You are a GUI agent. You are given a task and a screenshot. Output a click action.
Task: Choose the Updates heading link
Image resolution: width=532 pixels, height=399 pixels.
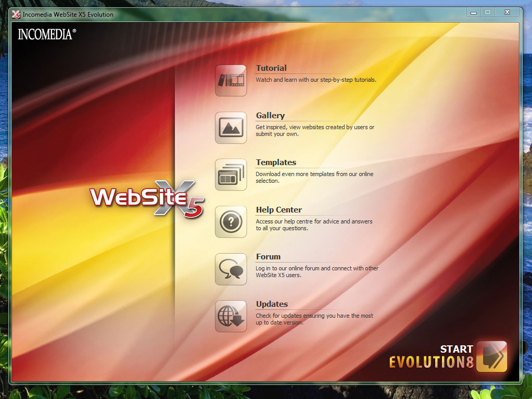pos(272,304)
